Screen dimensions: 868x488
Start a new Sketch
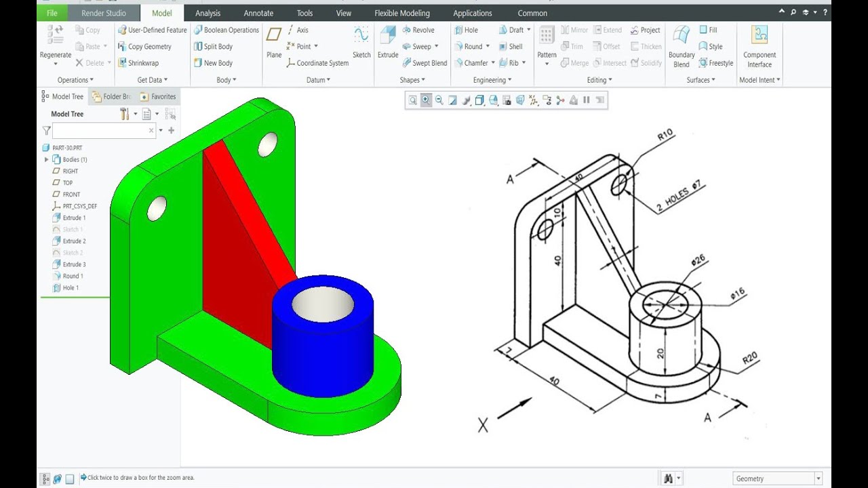[361, 42]
